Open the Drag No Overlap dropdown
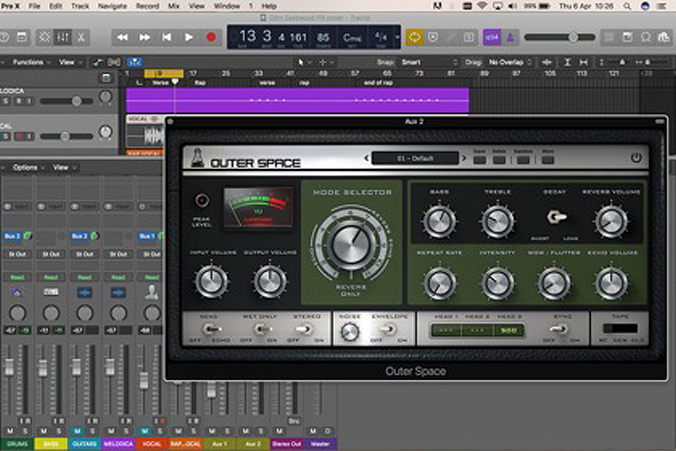676x451 pixels. [x=509, y=63]
